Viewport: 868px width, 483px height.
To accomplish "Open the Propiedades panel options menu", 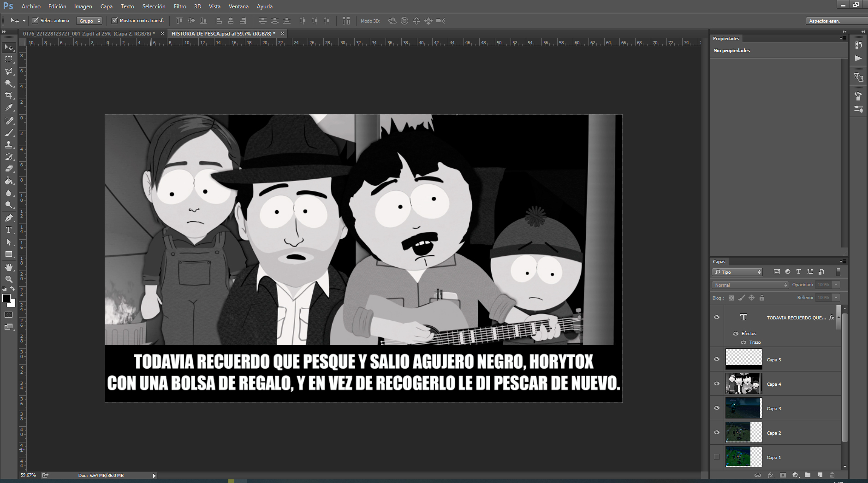I will pos(843,39).
